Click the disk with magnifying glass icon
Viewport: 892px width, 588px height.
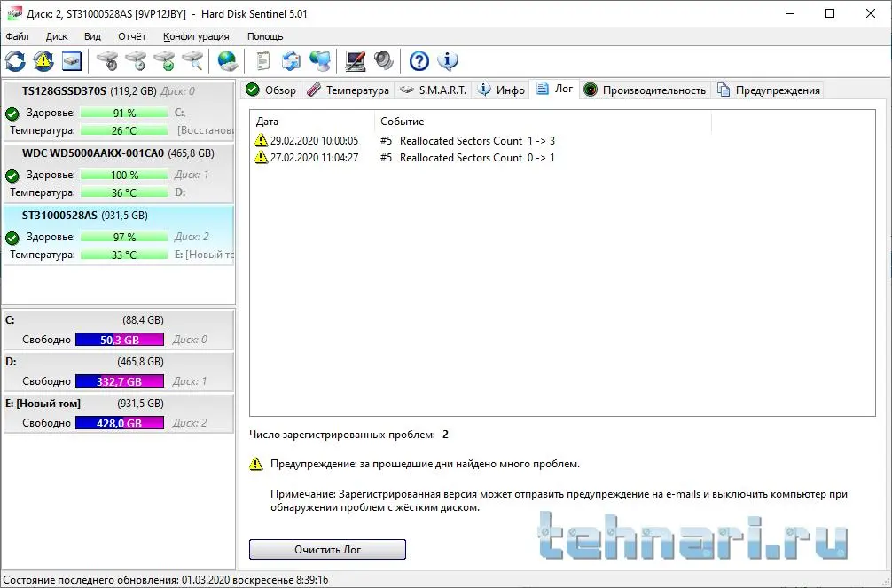coord(192,61)
